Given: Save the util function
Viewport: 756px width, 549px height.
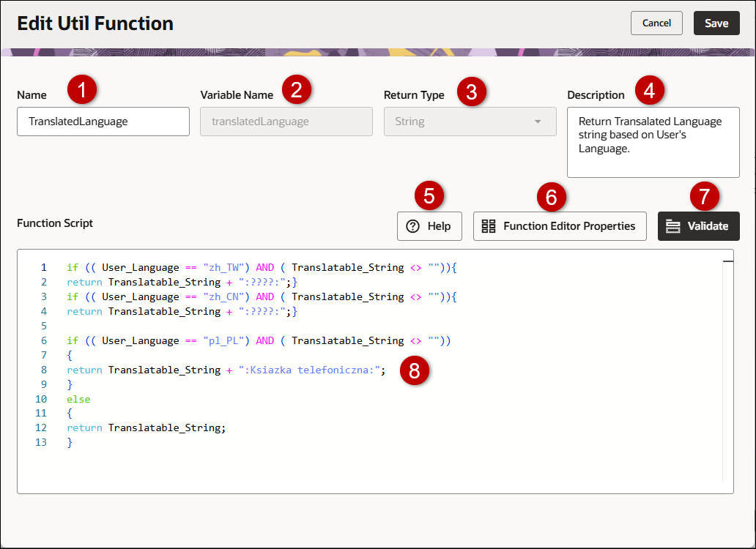Looking at the screenshot, I should coord(716,23).
